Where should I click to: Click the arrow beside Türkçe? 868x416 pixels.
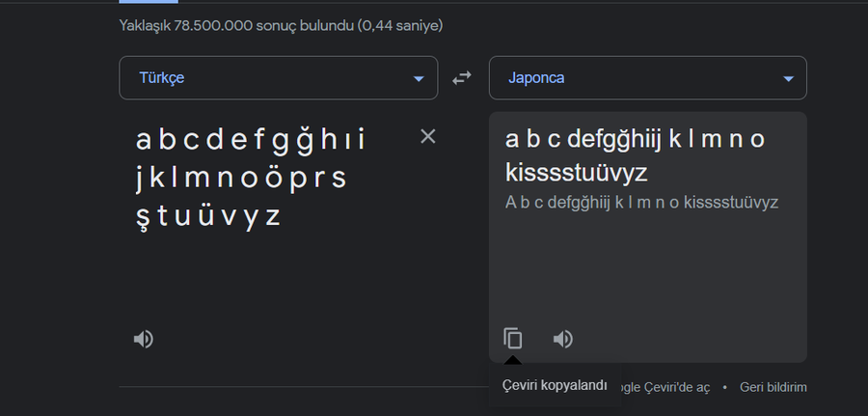click(419, 79)
